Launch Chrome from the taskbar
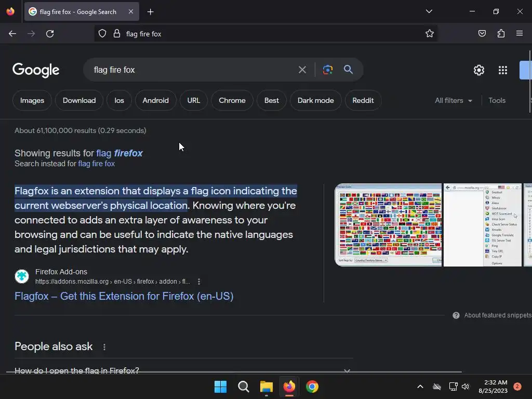 pos(312,387)
